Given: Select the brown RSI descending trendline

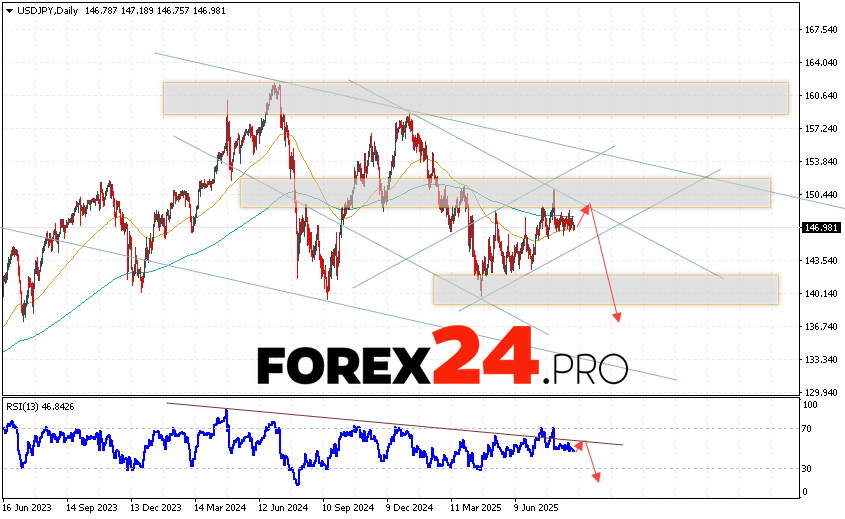Looking at the screenshot, I should coord(400,425).
